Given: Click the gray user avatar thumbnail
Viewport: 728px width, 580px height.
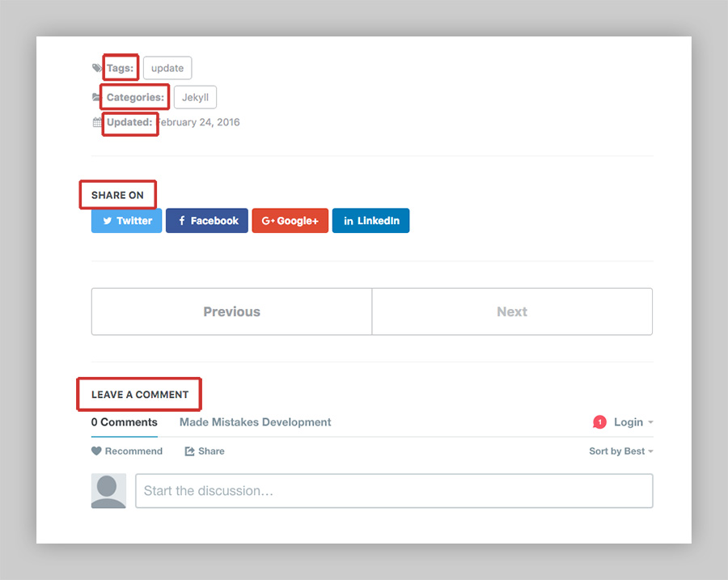Looking at the screenshot, I should pyautogui.click(x=108, y=491).
